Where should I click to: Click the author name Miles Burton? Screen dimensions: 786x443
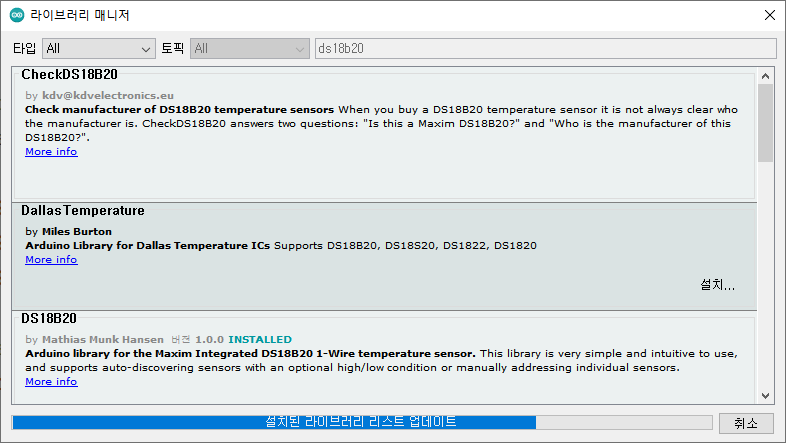coord(77,232)
